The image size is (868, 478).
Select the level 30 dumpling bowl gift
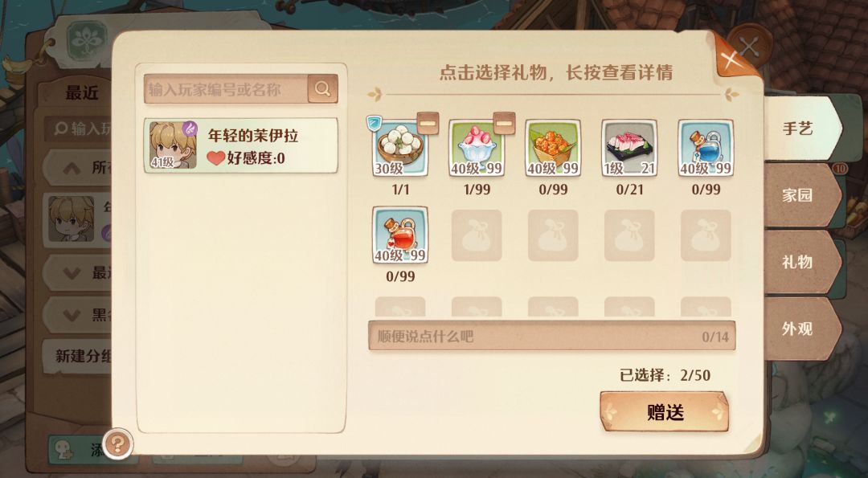click(x=400, y=148)
